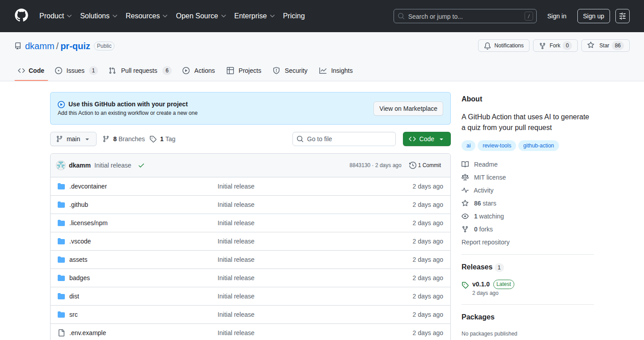The width and height of the screenshot is (644, 340).
Task: Open the src folder
Action: [x=73, y=315]
